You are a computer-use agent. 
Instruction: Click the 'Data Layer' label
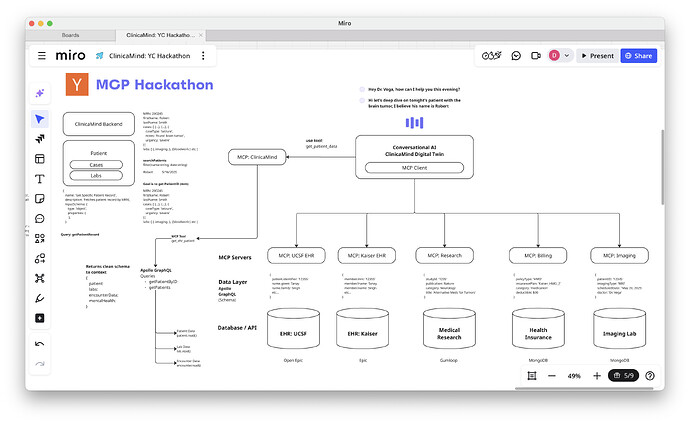click(232, 282)
